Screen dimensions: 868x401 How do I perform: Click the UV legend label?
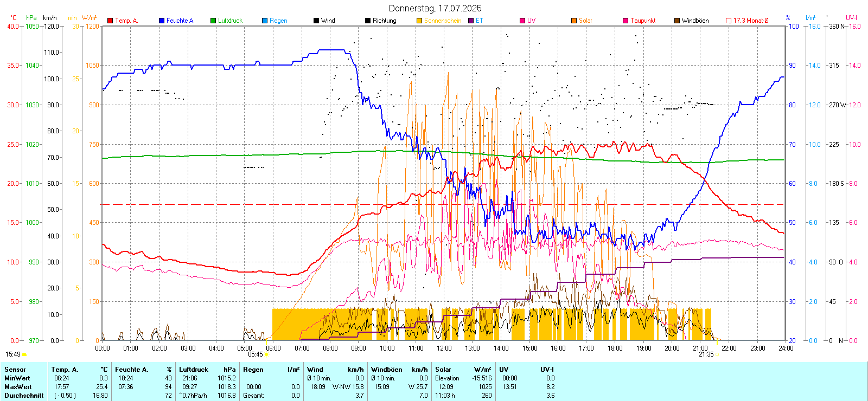[531, 21]
